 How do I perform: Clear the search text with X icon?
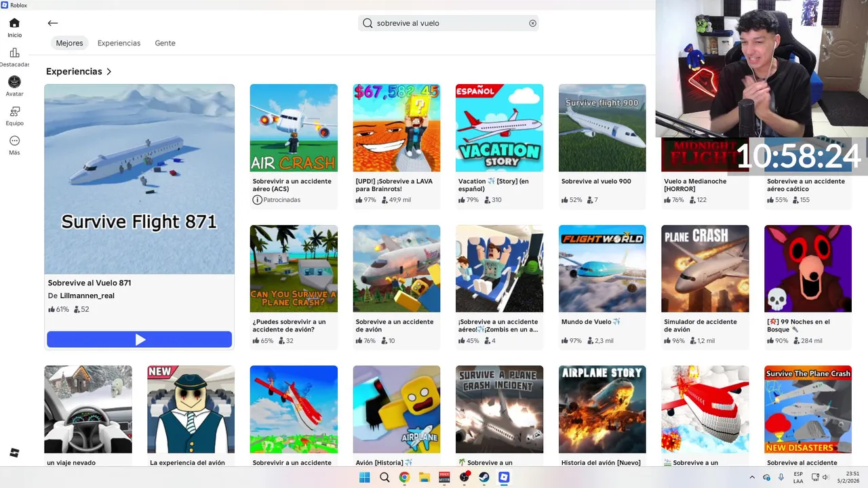(533, 23)
